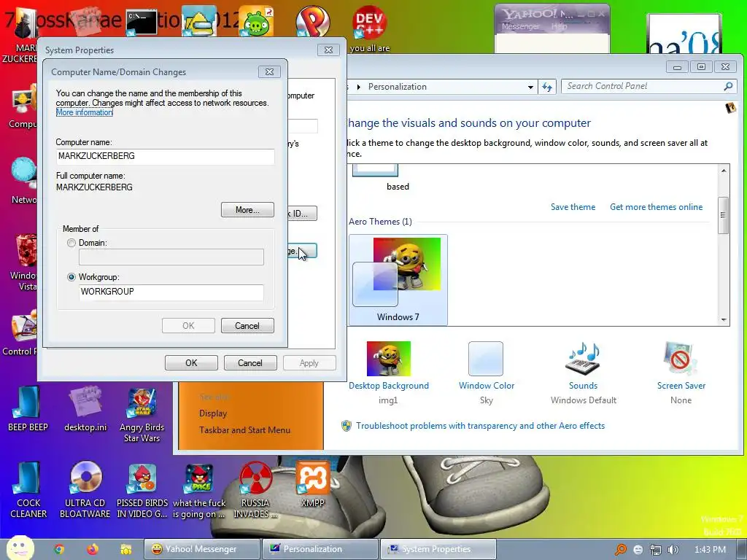This screenshot has height=560, width=747.
Task: Open the taskbar folder icon
Action: 125,549
